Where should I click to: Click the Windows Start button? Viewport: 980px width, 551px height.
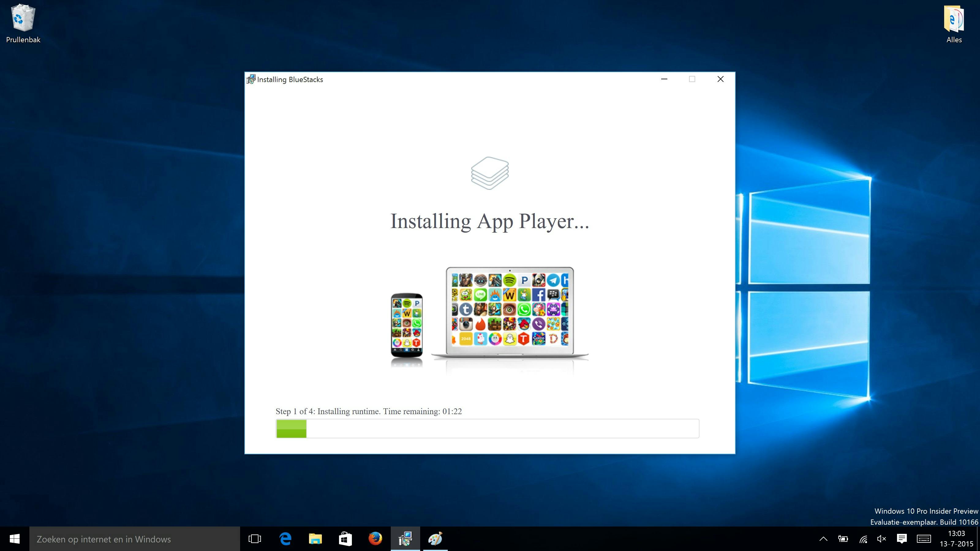pos(14,539)
